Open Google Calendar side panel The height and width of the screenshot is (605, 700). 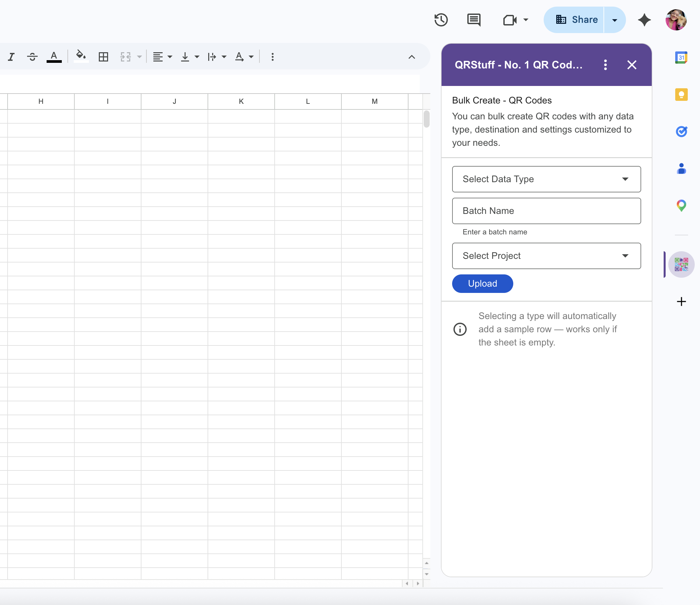681,57
